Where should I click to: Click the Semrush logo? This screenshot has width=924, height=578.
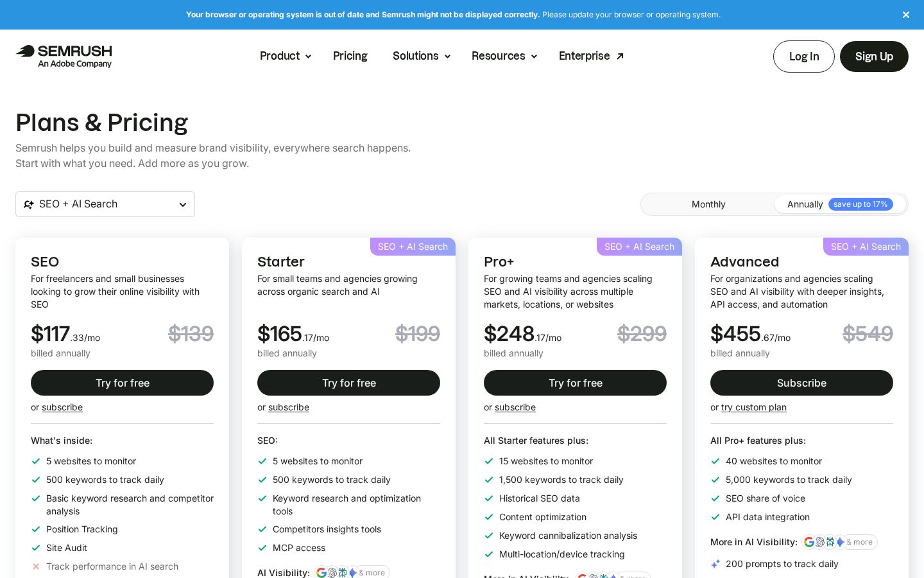(64, 56)
